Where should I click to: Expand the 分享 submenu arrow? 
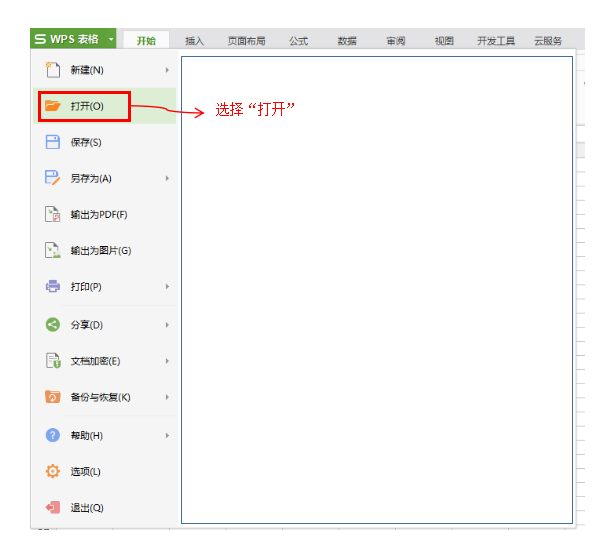tap(167, 324)
